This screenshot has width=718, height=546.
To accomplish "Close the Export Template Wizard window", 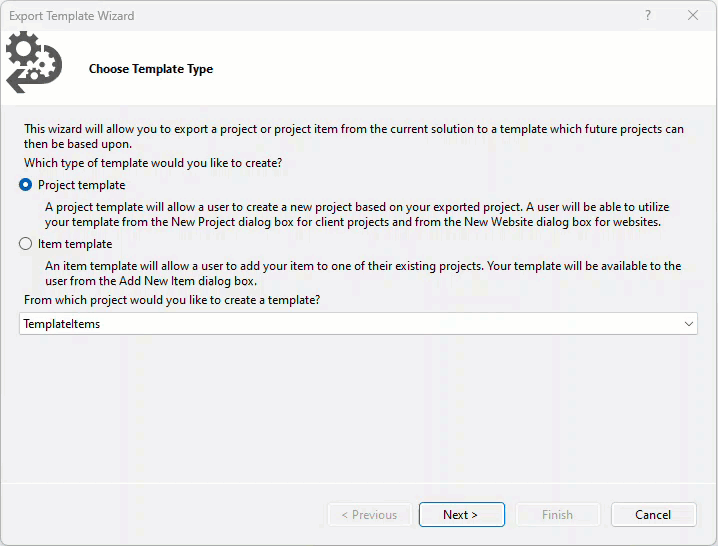I will pyautogui.click(x=693, y=15).
